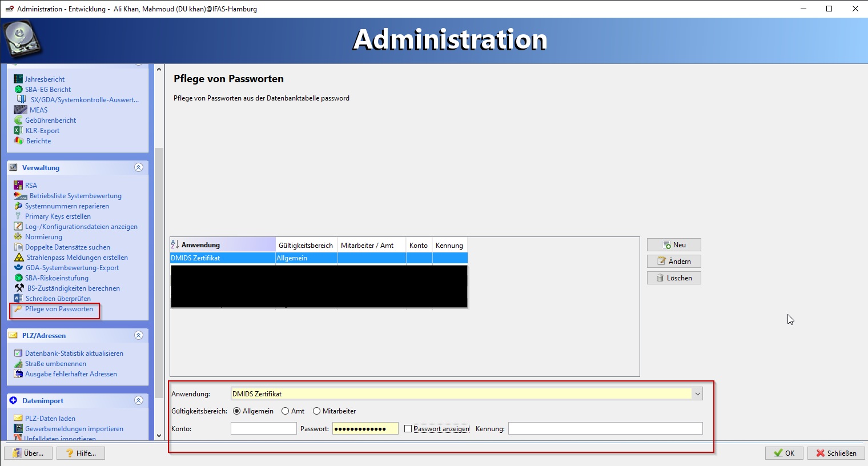Click the Gebührenbericht euro icon

pyautogui.click(x=18, y=120)
